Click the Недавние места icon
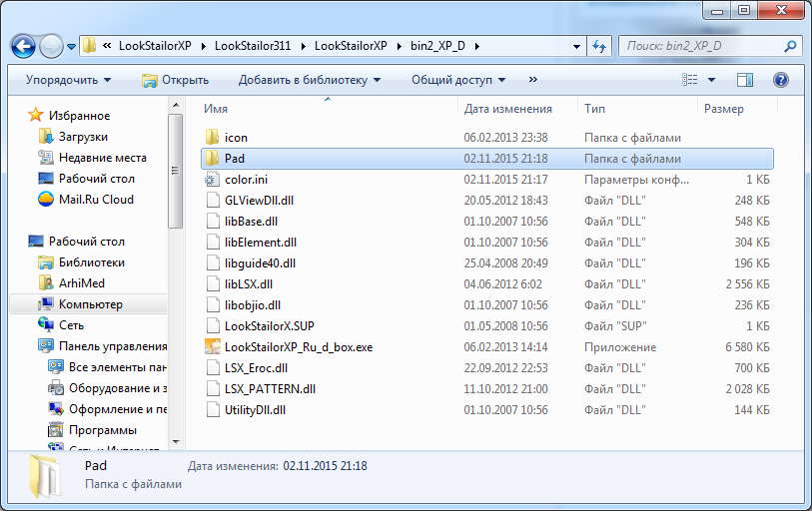 point(46,157)
